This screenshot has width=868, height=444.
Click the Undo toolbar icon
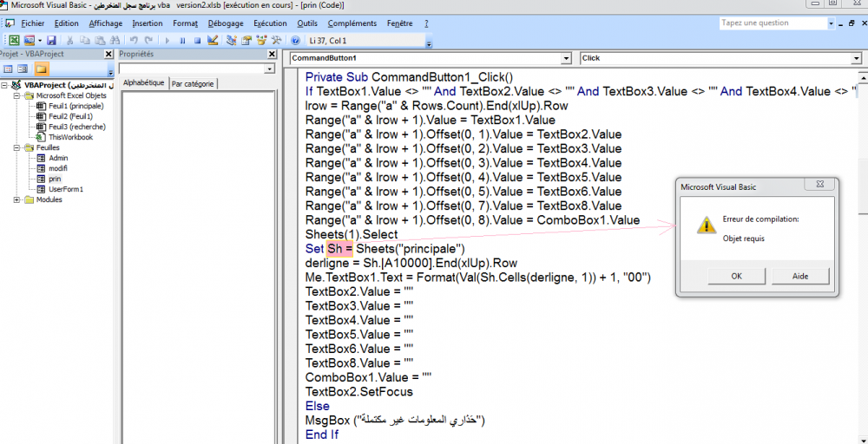pos(134,41)
